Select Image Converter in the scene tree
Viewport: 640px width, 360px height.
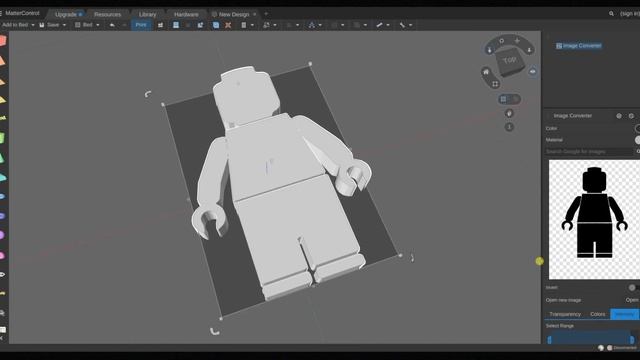coord(578,46)
